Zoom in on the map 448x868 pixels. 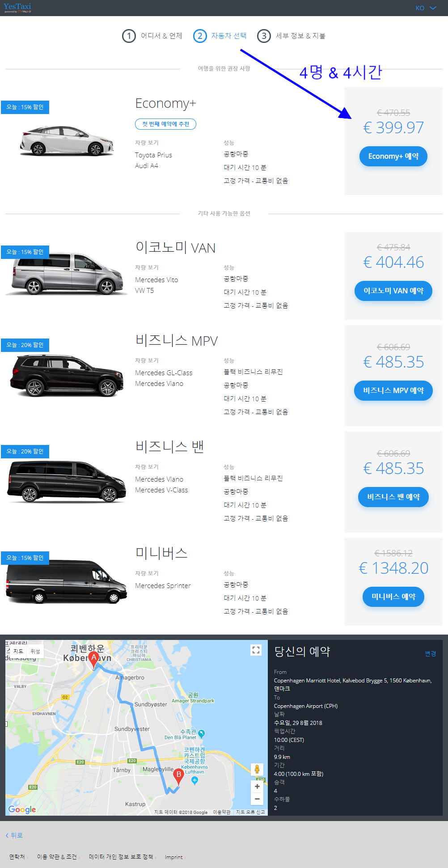(x=257, y=787)
